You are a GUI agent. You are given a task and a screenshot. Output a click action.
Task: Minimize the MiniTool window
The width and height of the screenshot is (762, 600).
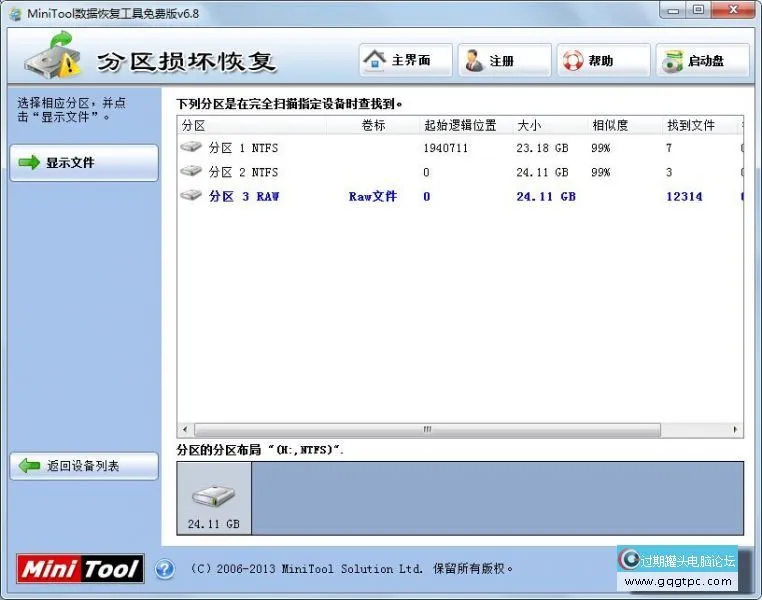click(x=673, y=10)
